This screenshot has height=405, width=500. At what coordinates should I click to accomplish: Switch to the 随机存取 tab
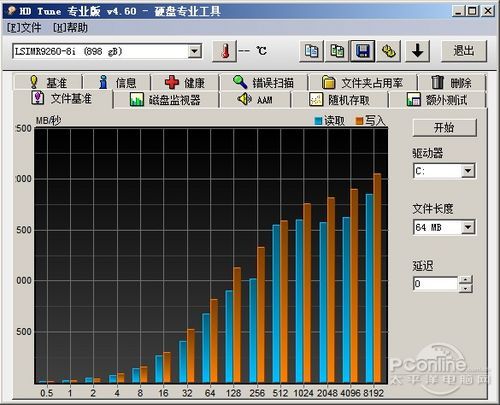point(340,100)
